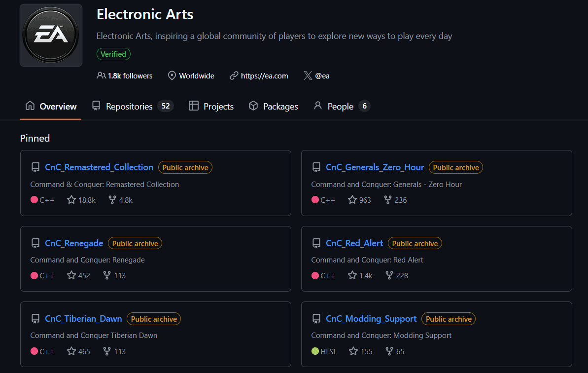
Task: Click 'Command and Conquer: Generals - Zero Hour' text
Action: click(x=386, y=184)
